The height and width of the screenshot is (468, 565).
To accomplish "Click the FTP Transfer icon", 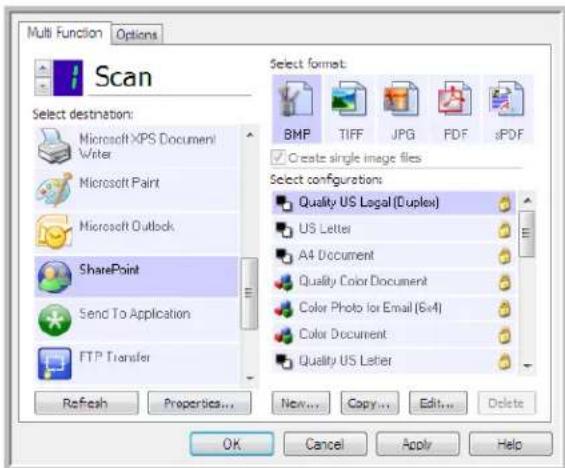I will (54, 363).
